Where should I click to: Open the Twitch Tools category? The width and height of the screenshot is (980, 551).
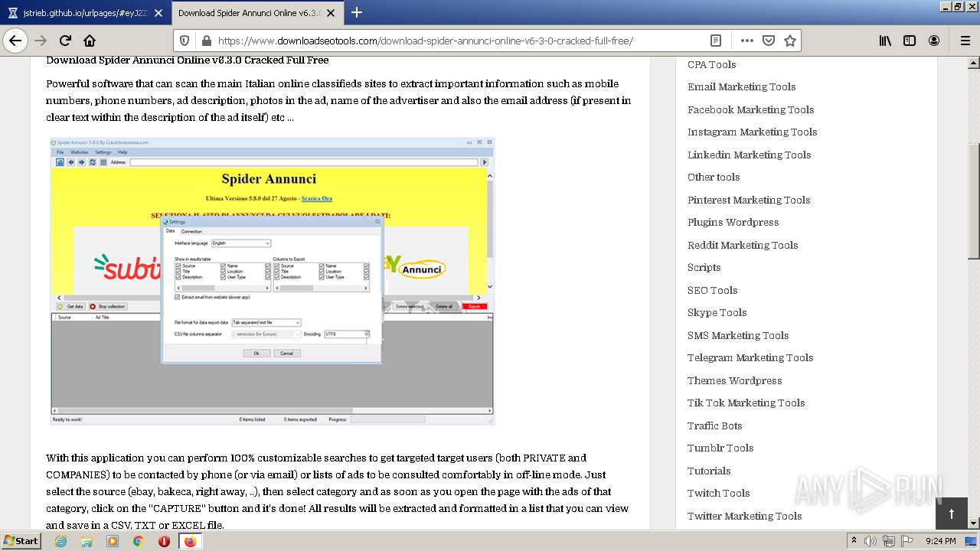pos(718,493)
